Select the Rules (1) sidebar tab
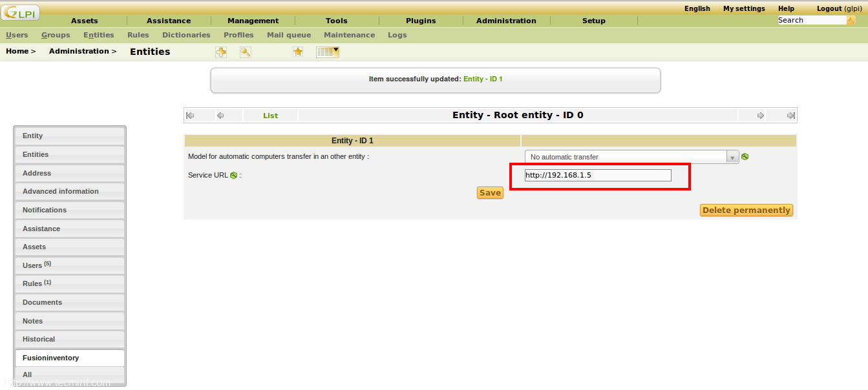868x390 pixels. (70, 283)
